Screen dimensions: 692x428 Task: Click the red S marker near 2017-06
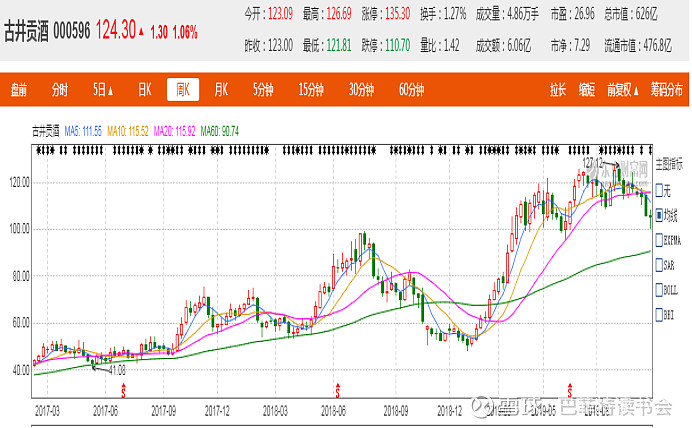tap(124, 390)
